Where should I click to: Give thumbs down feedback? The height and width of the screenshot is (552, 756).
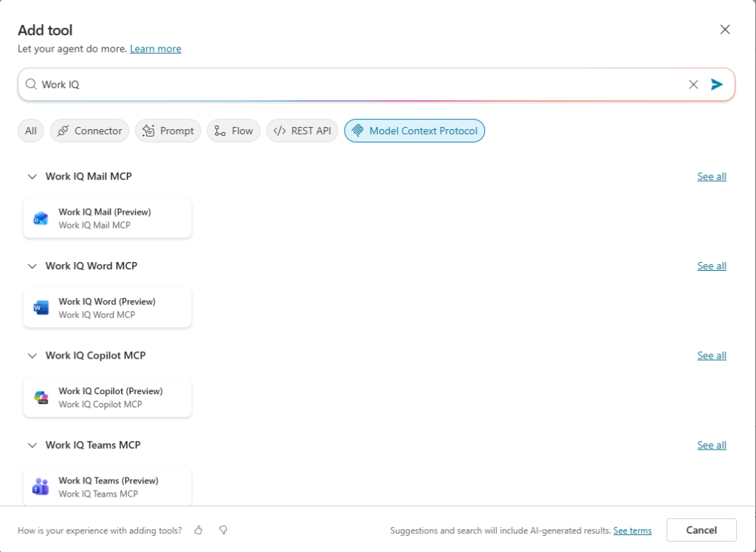223,531
